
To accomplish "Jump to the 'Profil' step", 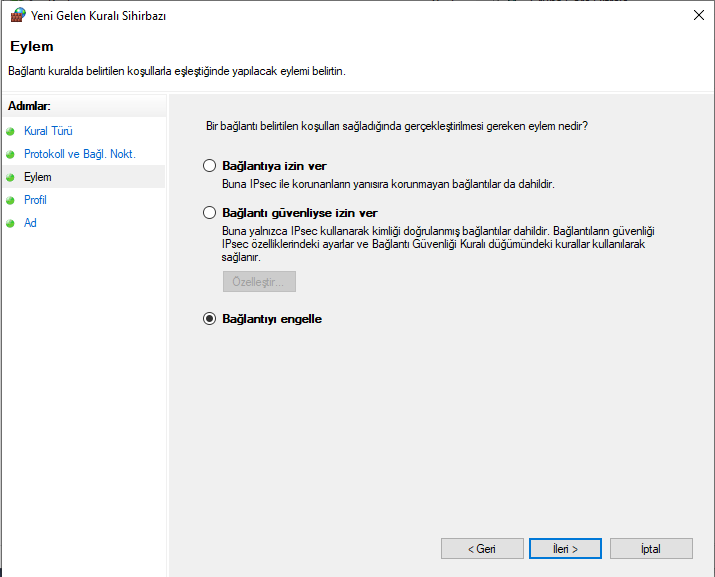I will (x=35, y=200).
